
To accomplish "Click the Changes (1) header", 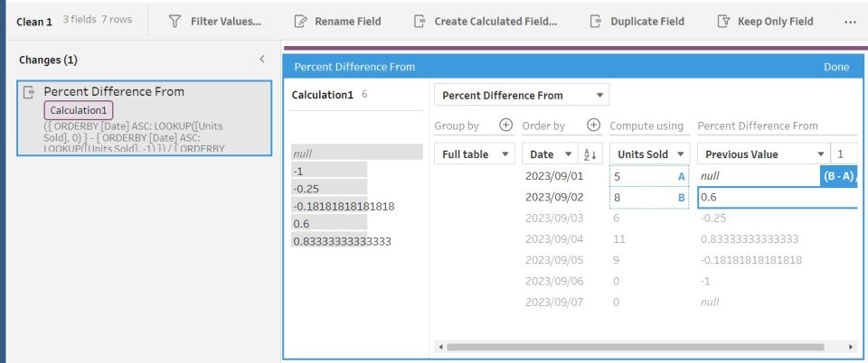I will coord(48,60).
